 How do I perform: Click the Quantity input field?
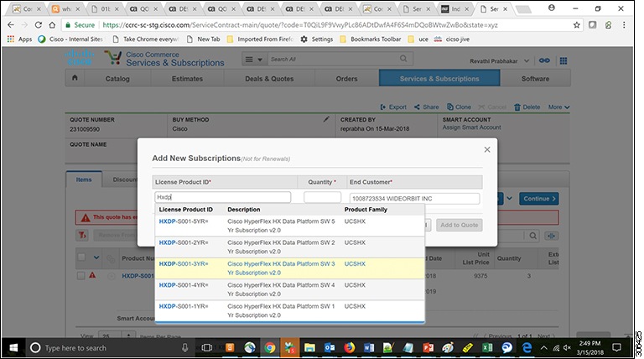pos(322,197)
